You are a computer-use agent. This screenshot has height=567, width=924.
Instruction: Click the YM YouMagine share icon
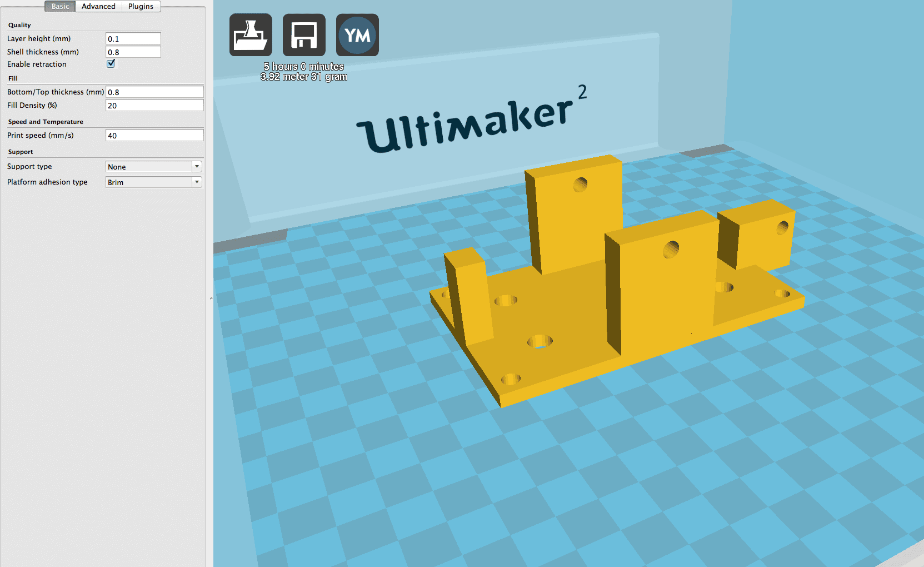tap(357, 35)
